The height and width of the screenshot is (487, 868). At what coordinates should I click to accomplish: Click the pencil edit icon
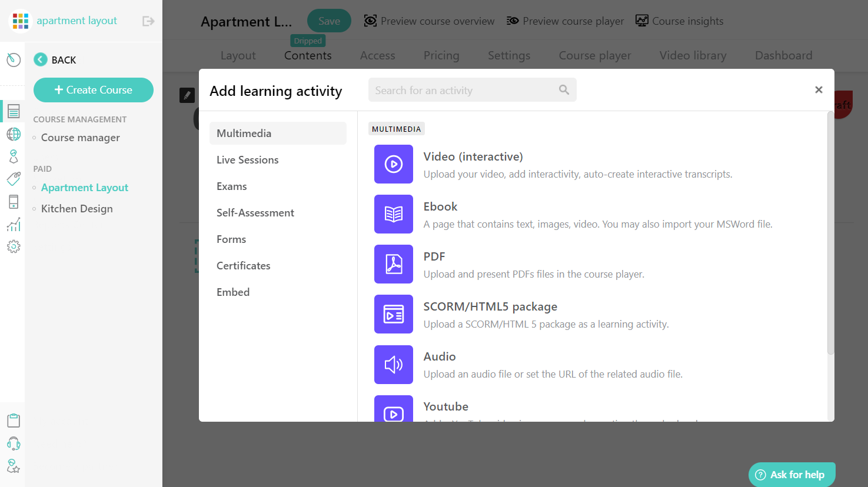click(x=187, y=95)
